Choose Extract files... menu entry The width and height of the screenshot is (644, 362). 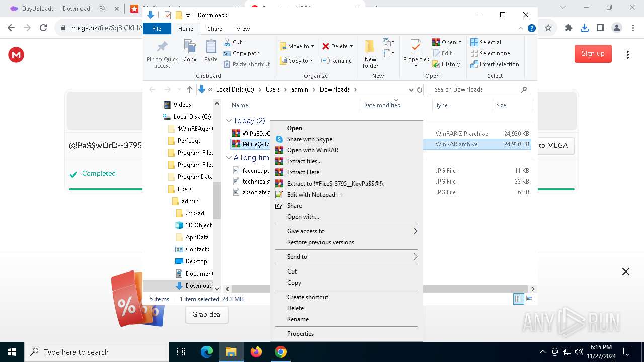(346, 161)
